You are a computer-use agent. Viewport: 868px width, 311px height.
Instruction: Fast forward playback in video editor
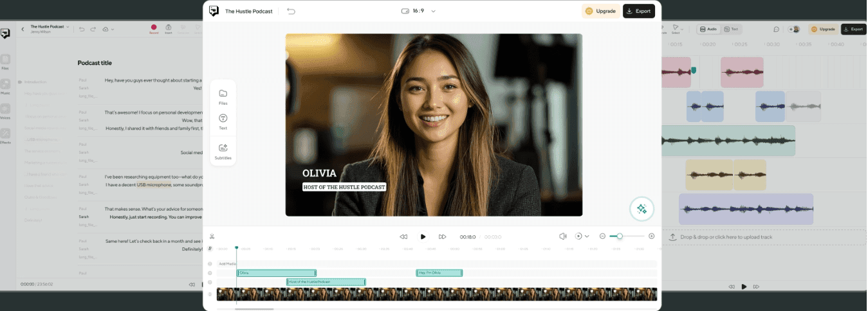(x=442, y=236)
